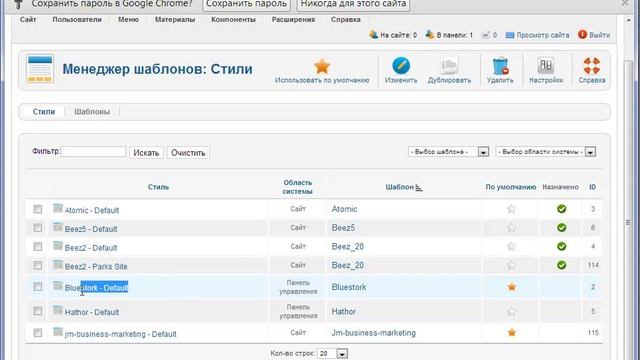Click template preview icon beside Atomic - Default
The width and height of the screenshot is (640, 360).
point(58,209)
